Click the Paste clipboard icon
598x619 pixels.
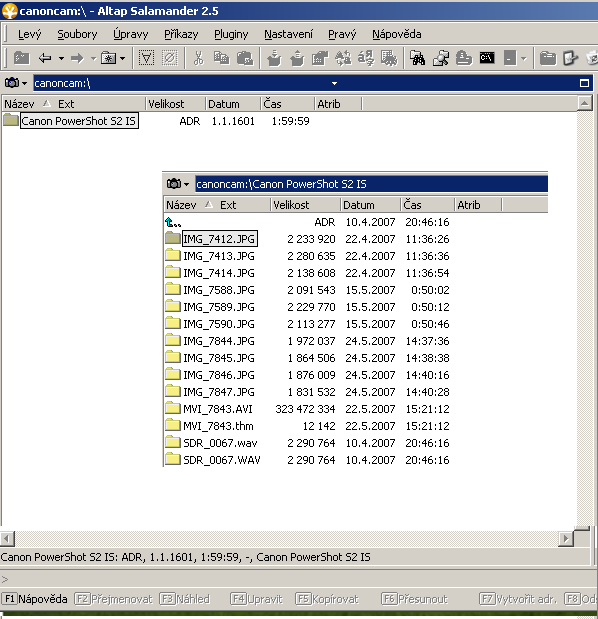[x=245, y=58]
